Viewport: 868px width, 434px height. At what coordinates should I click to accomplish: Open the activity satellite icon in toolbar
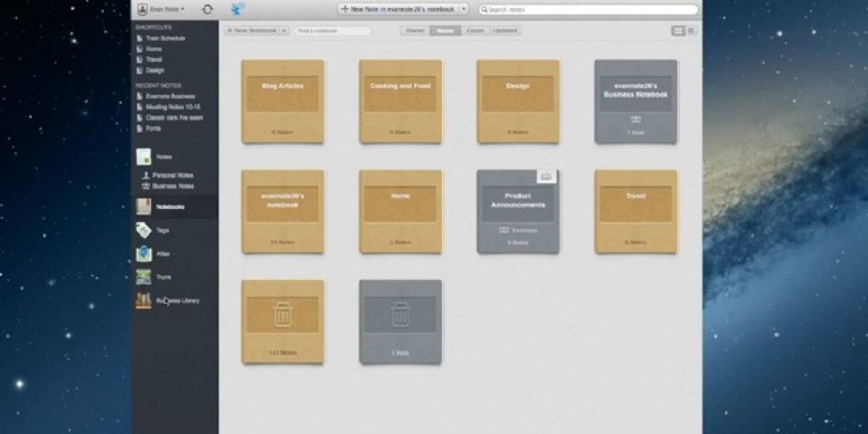(x=237, y=9)
